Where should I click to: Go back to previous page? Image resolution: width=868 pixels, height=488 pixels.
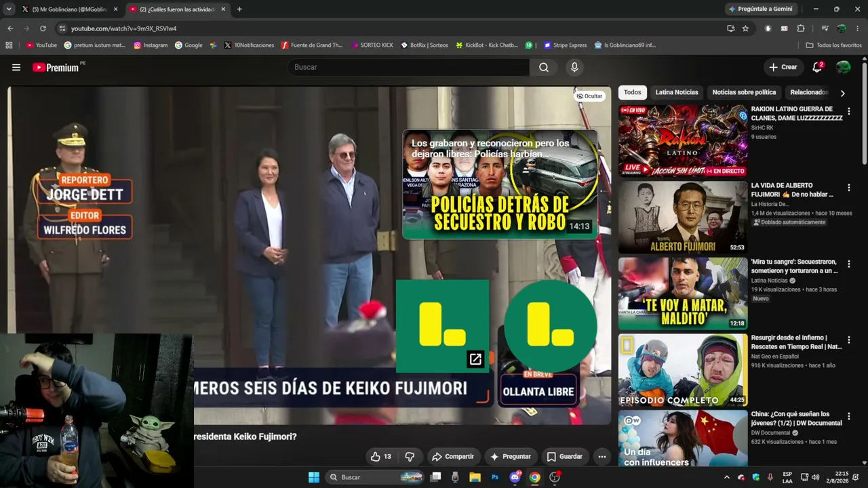click(x=10, y=28)
